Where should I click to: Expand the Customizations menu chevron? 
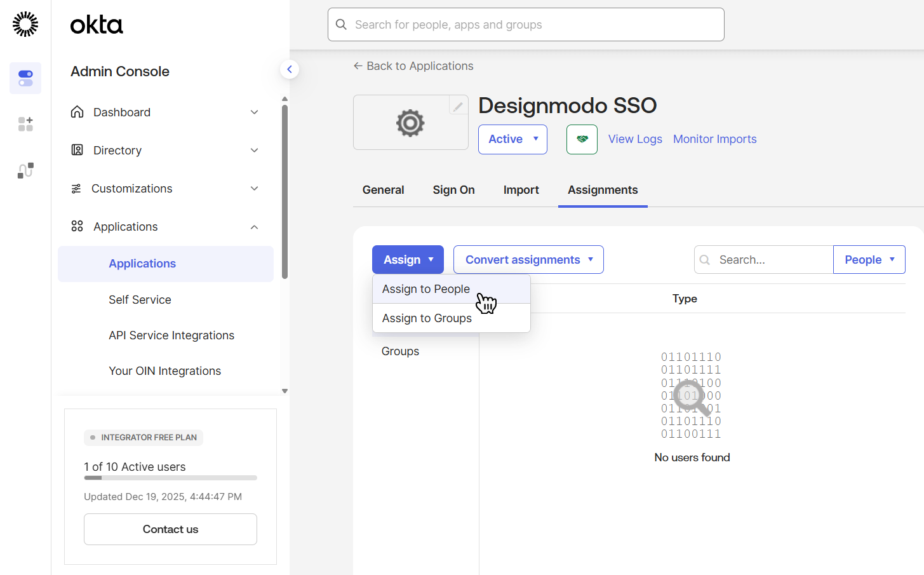(254, 189)
